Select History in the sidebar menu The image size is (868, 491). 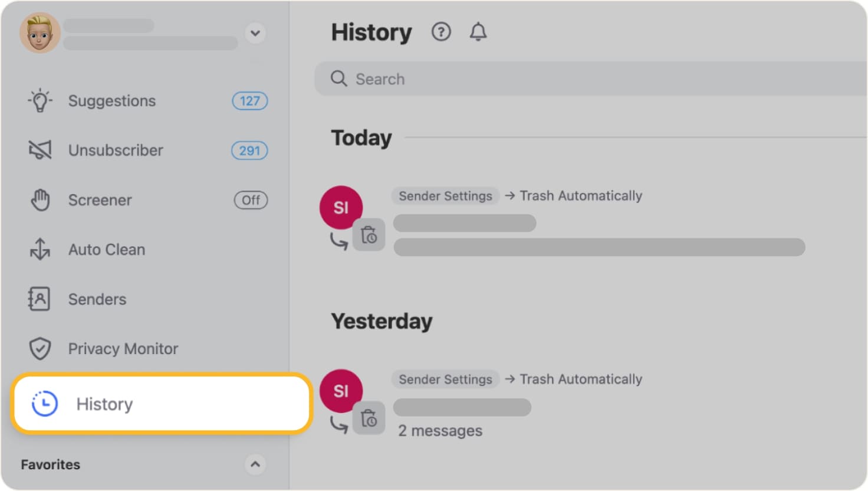click(x=104, y=404)
